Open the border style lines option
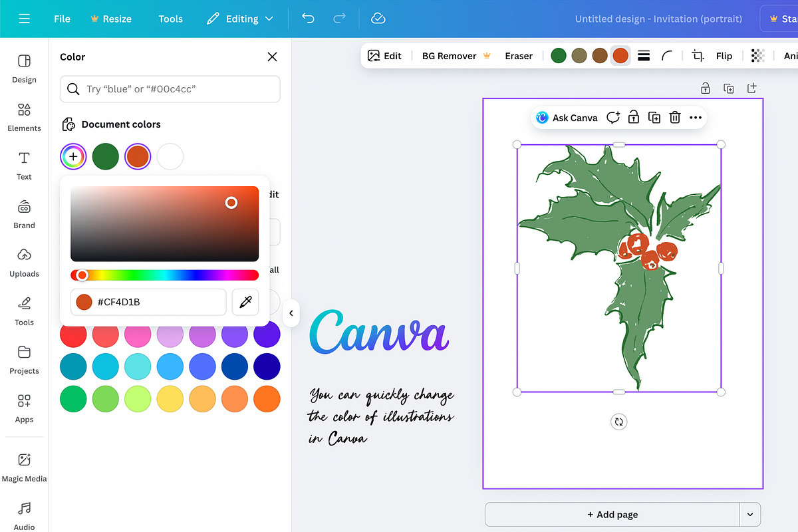 (644, 56)
